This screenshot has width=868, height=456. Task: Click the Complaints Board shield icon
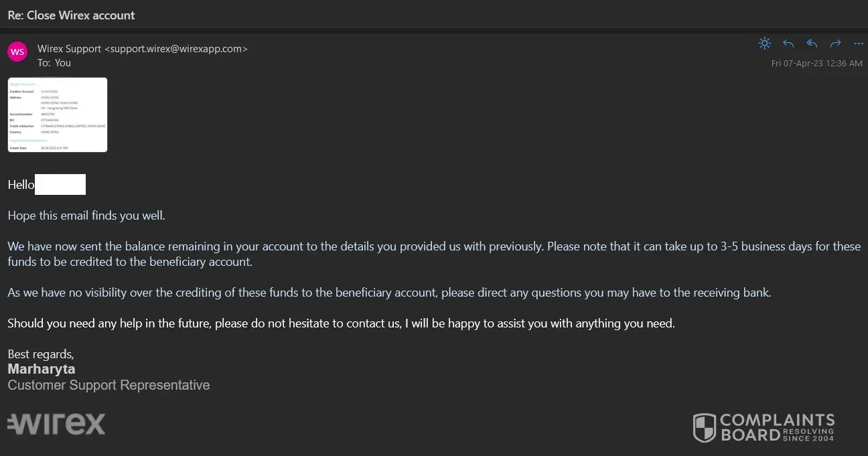click(x=704, y=427)
